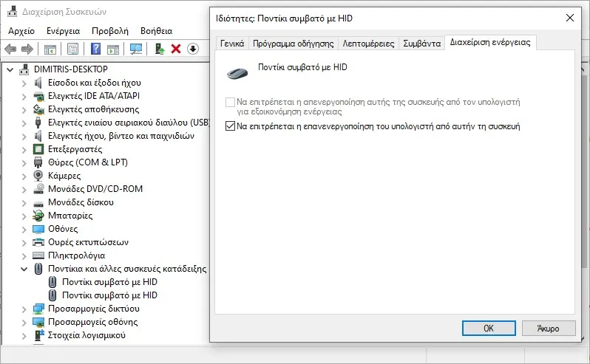Expand the Κάμερες category arrow
This screenshot has height=364, width=590.
tap(24, 176)
